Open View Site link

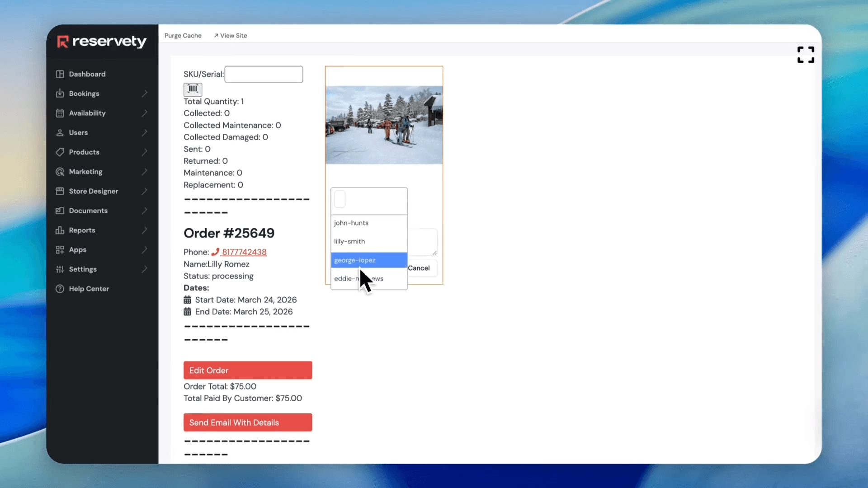tap(231, 36)
